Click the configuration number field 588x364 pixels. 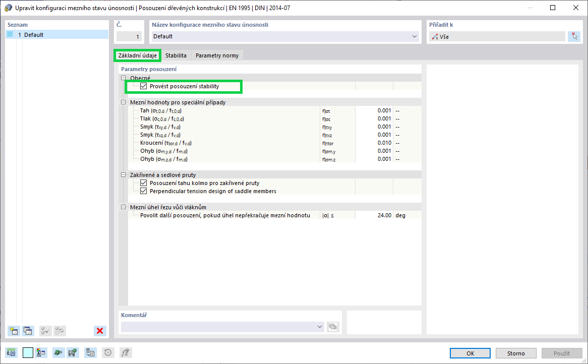[x=129, y=36]
